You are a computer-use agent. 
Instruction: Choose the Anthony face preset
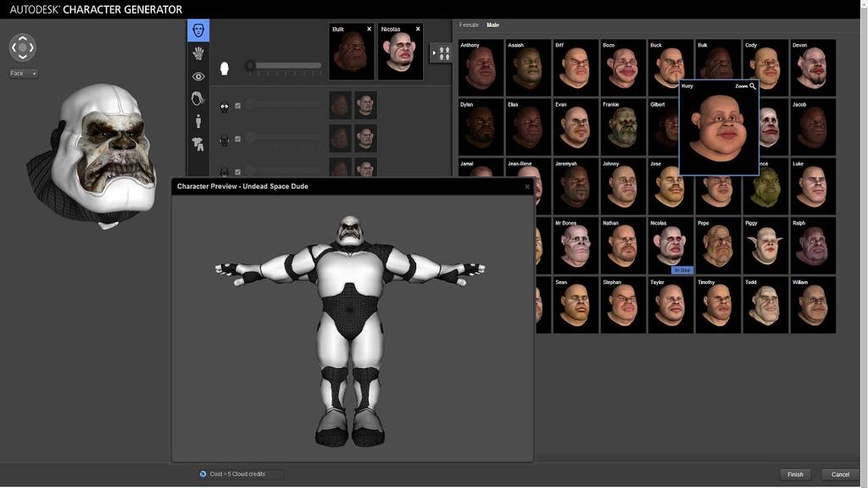tap(481, 68)
